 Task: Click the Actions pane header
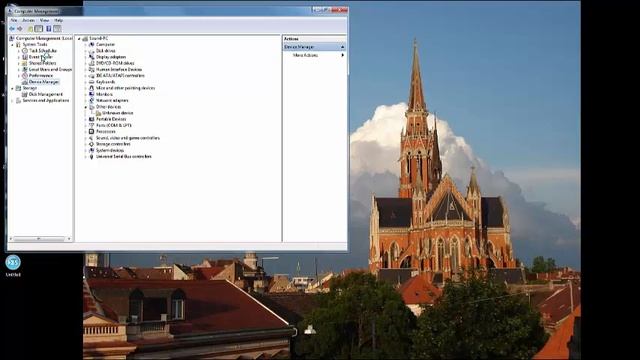point(314,39)
